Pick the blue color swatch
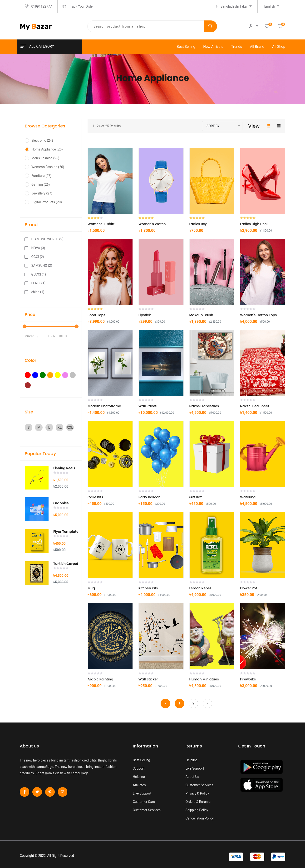 35,375
